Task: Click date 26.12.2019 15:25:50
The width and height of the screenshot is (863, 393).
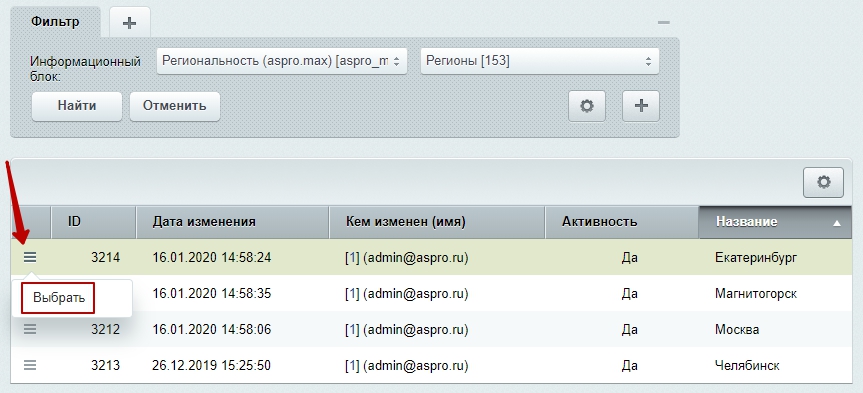Action: pyautogui.click(x=212, y=365)
